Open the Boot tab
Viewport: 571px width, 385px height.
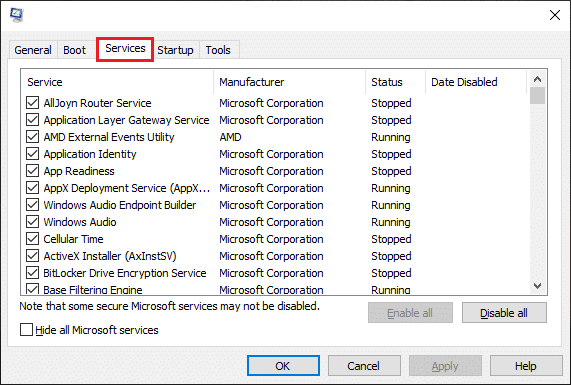coord(74,50)
